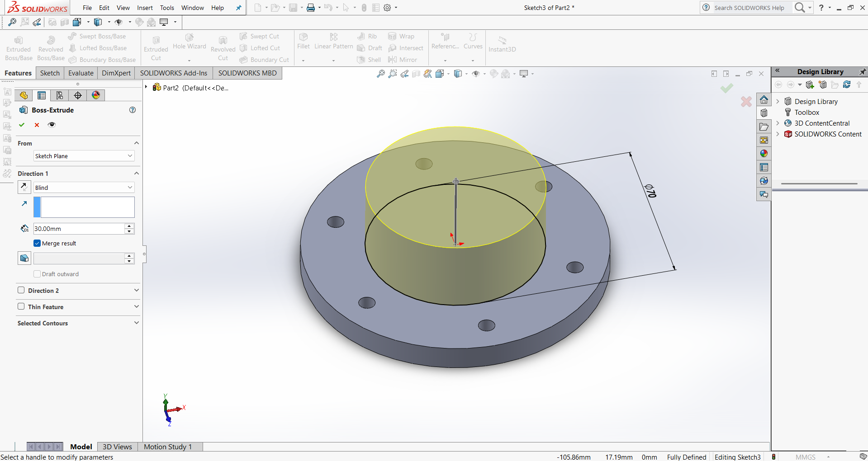
Task: Expand the Direction 2 section chevron
Action: [x=136, y=290]
